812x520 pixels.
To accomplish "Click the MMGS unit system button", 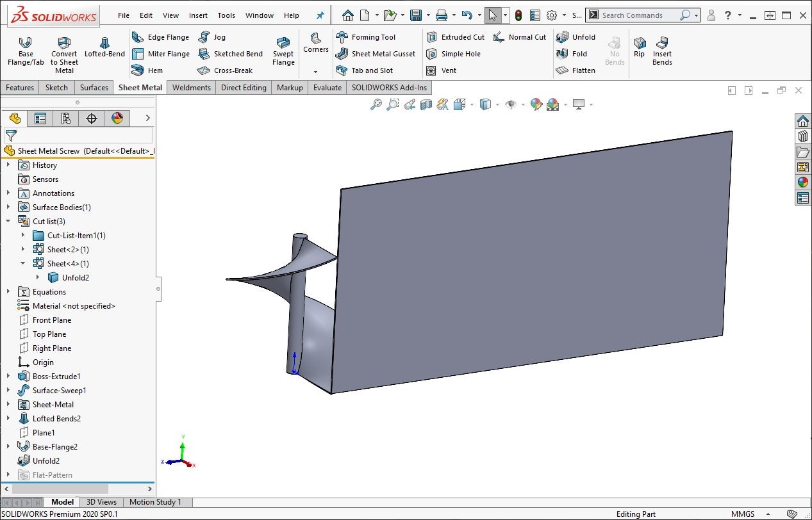I will click(742, 514).
